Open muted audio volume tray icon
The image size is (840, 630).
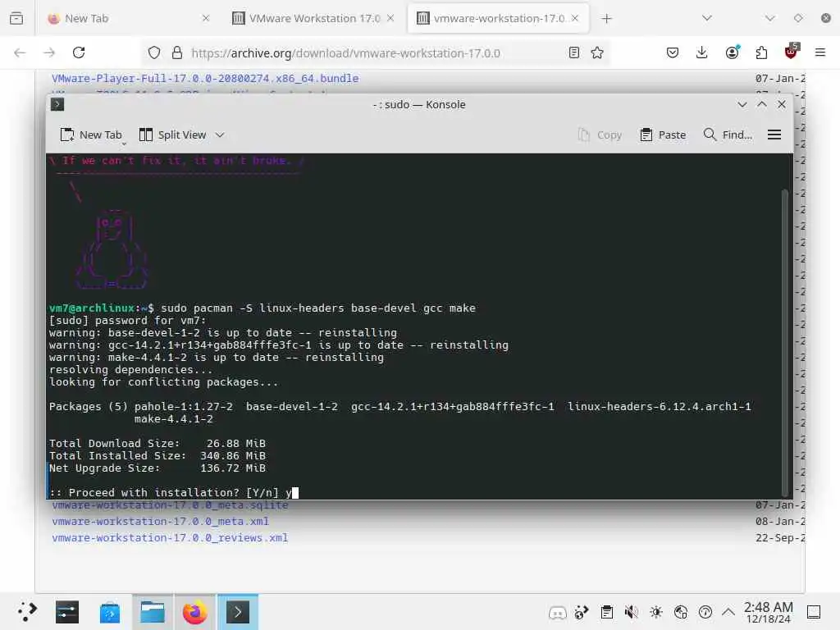[x=631, y=612]
